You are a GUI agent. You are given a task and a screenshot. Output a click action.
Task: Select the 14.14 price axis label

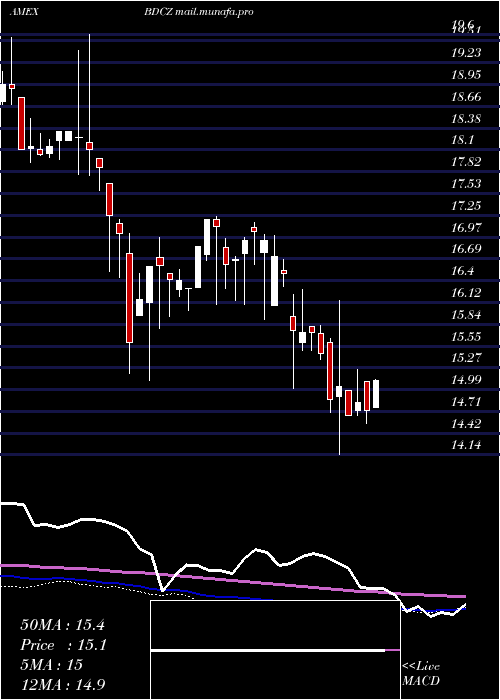coord(467,445)
